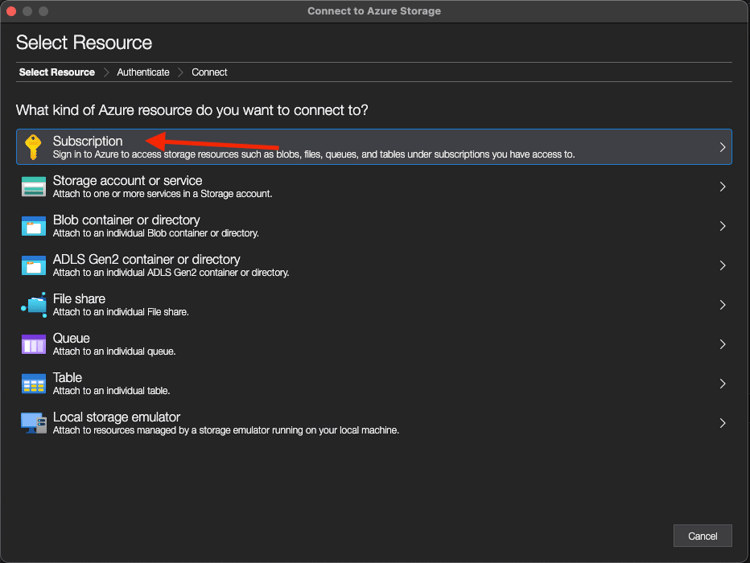This screenshot has width=750, height=563.
Task: Click the Storage account or service icon
Action: click(x=34, y=187)
